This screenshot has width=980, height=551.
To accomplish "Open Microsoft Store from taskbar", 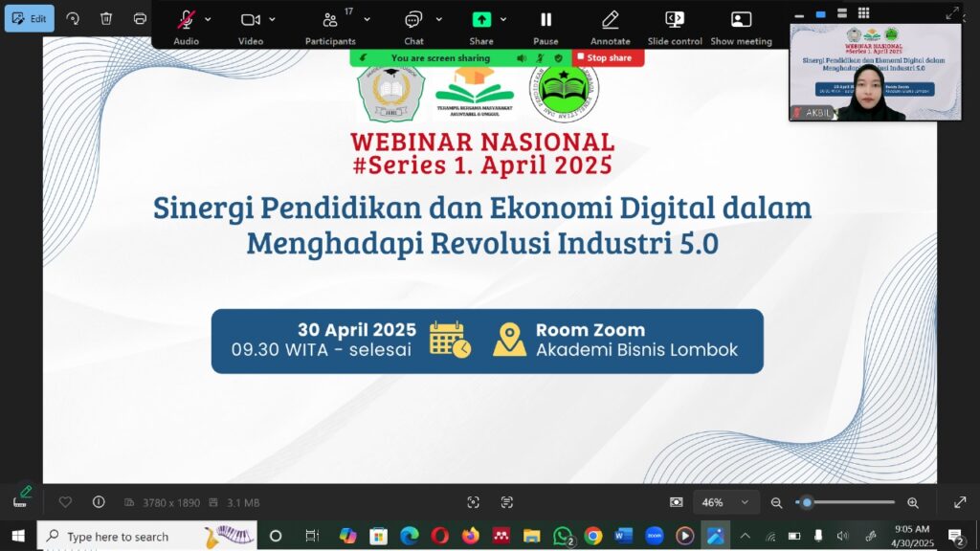I will point(378,536).
